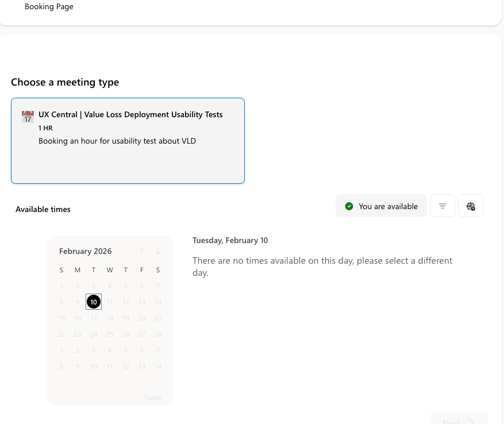Image resolution: width=504 pixels, height=424 pixels.
Task: Pick February 28 in the calendar
Action: click(158, 334)
